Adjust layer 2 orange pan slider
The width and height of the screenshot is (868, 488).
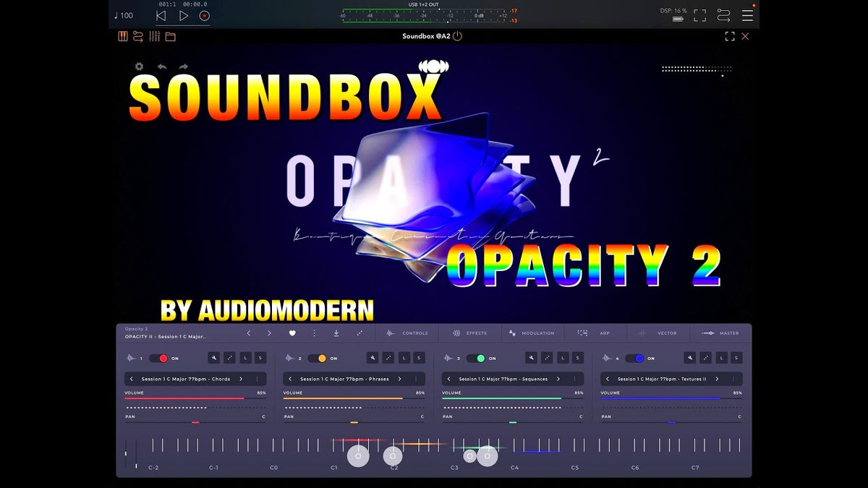pos(354,422)
